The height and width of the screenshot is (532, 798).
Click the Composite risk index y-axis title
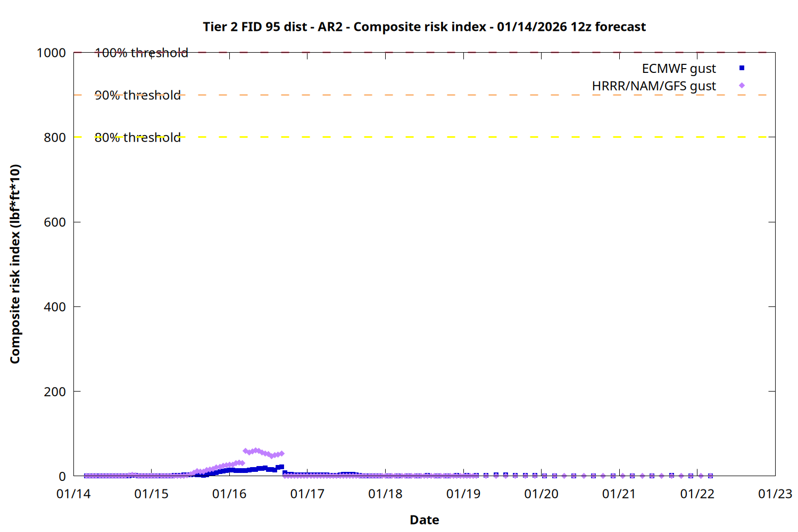click(x=15, y=264)
